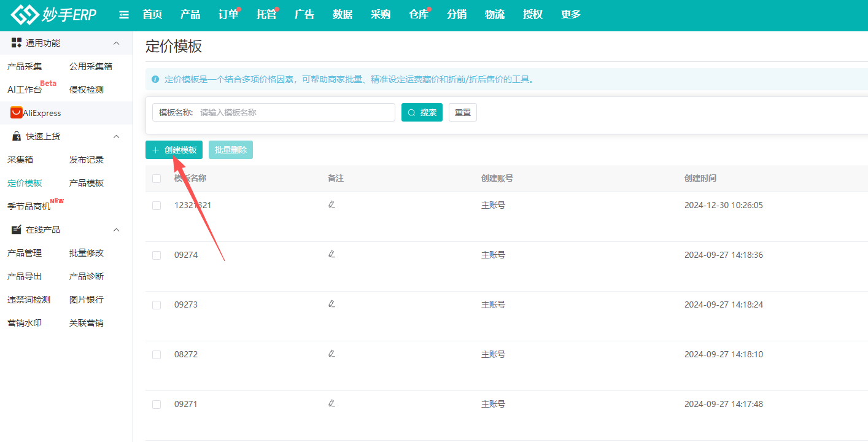The image size is (868, 442).
Task: Collapse the 在线产品 section
Action: [x=116, y=229]
